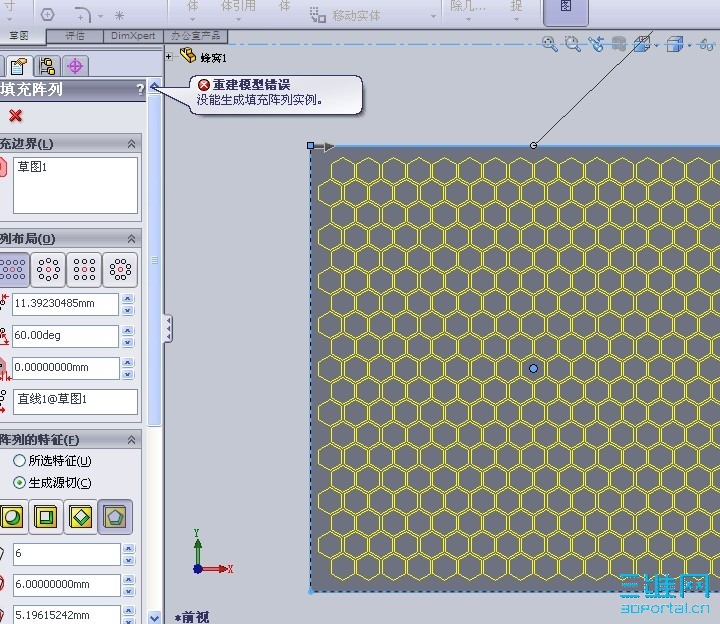Choose the circle seed cut shape
The height and width of the screenshot is (624, 720).
tap(12, 517)
